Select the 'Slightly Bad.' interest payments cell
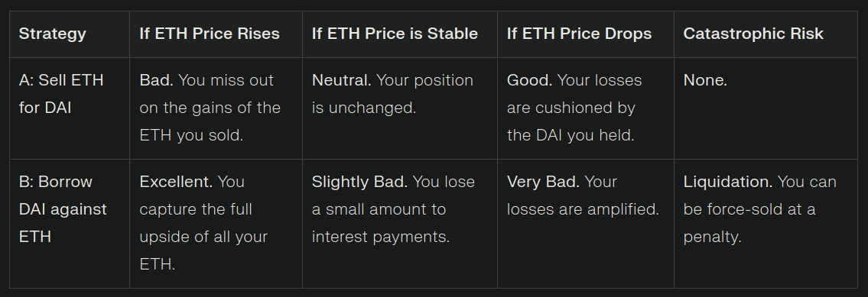This screenshot has height=297, width=868. pos(400,224)
